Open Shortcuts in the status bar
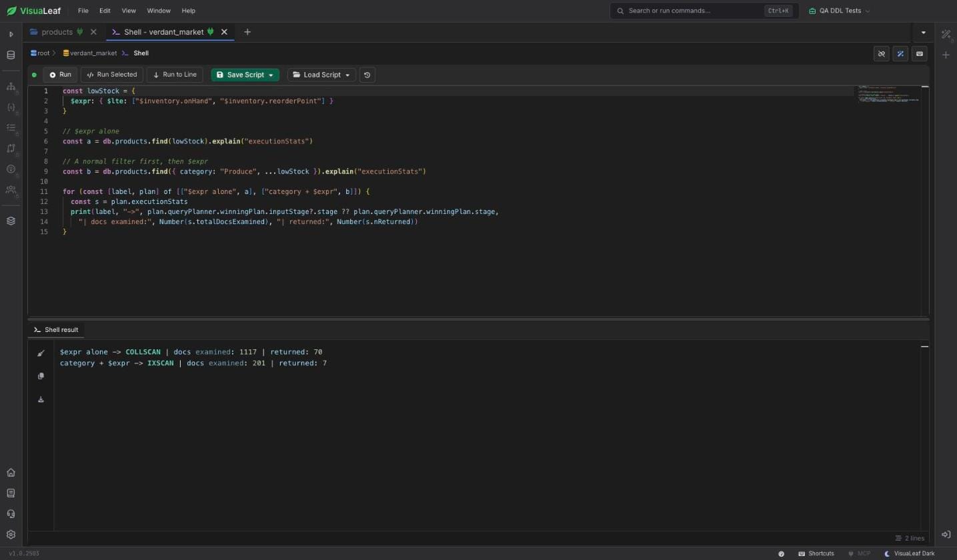The image size is (957, 560). click(x=816, y=554)
